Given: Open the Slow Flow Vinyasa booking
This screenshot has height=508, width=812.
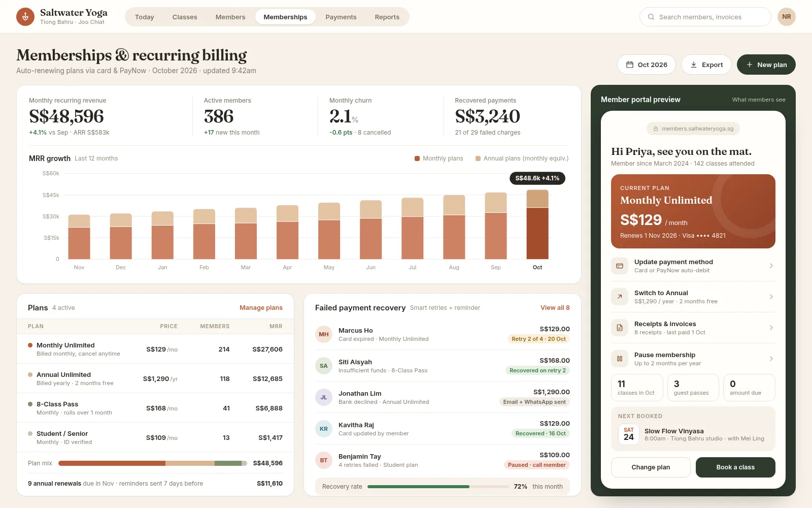Looking at the screenshot, I should 693,434.
